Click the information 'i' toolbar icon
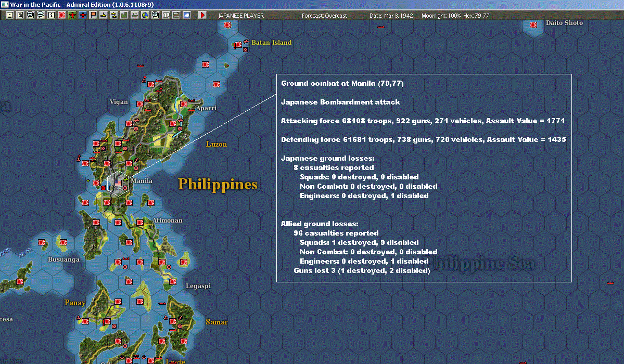The height and width of the screenshot is (364, 624). pos(52,15)
